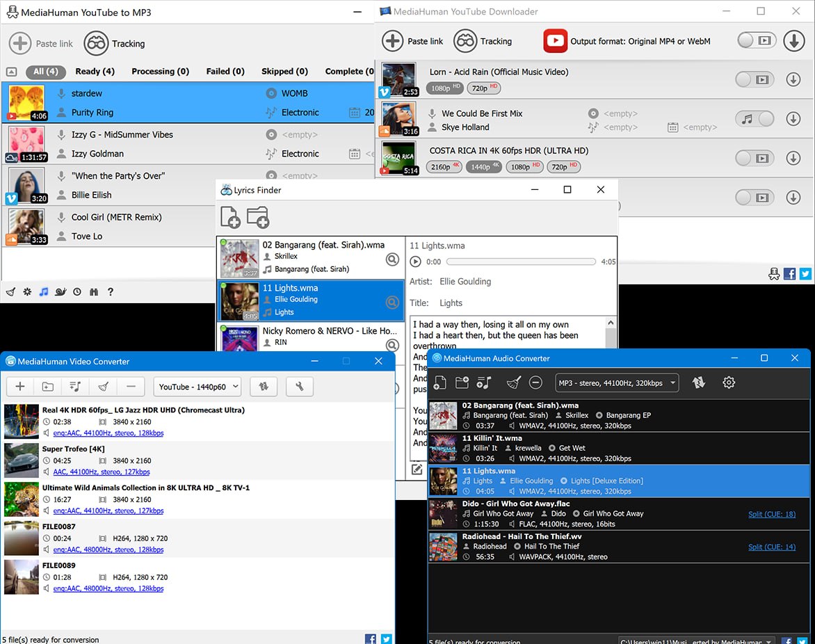The height and width of the screenshot is (644, 815).
Task: Click the broom clear icon in YouTube to MP3
Action: coord(10,292)
